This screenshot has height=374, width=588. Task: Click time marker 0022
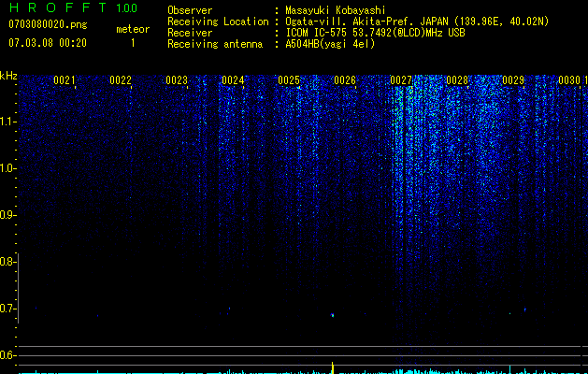tap(121, 79)
